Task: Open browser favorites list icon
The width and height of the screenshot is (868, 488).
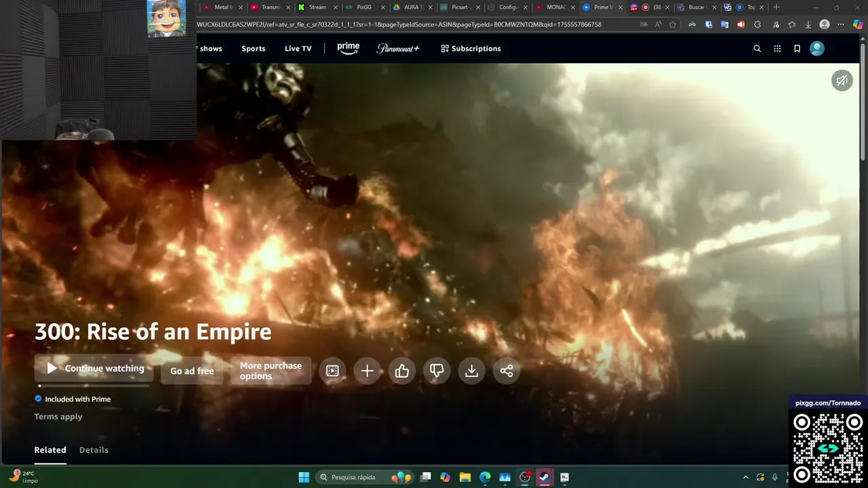Action: [792, 24]
